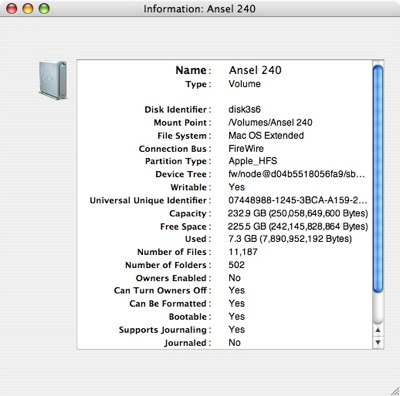The width and height of the screenshot is (400, 396).
Task: Click capacity value '232.9 GB'
Action: coord(247,213)
